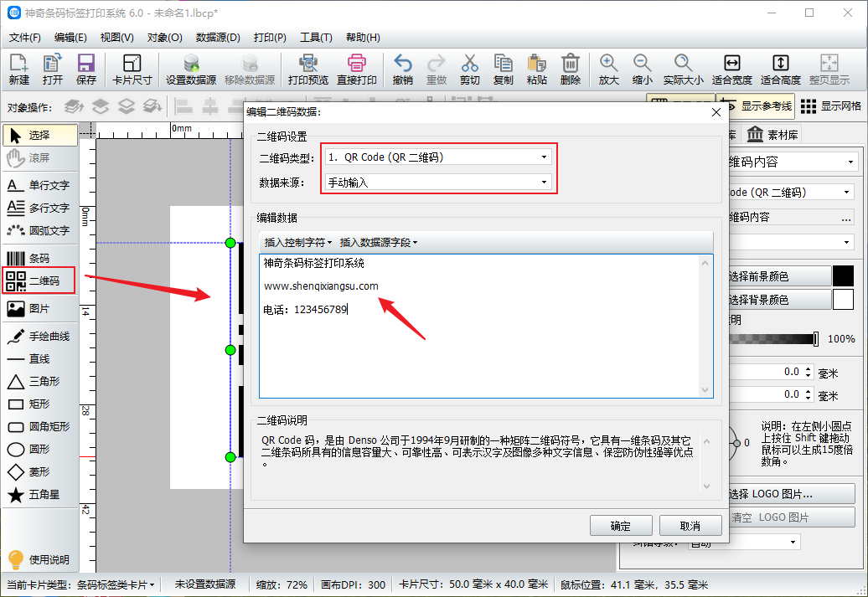Choose the 单行文字 single-line text tool
Image resolution: width=868 pixels, height=597 pixels.
tap(39, 185)
